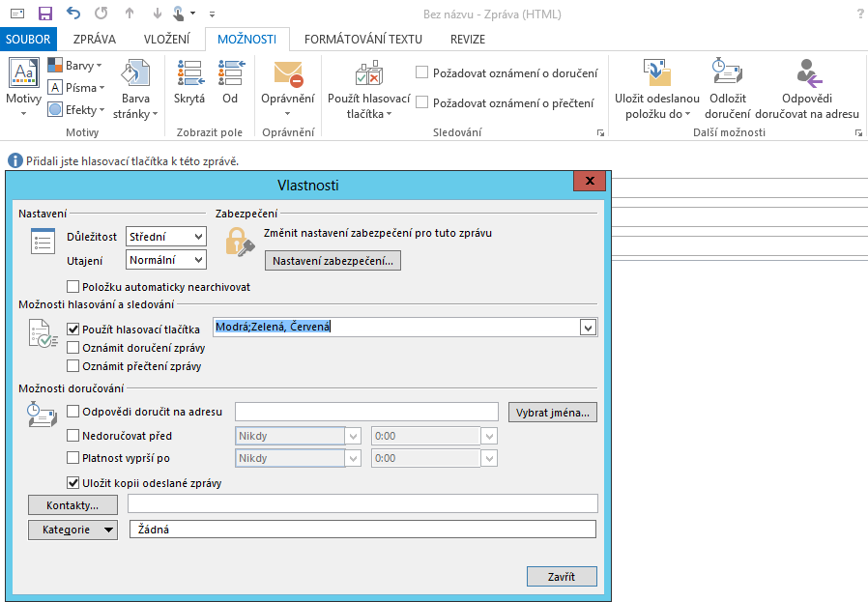Open Efekty theme effects menu

[x=75, y=109]
